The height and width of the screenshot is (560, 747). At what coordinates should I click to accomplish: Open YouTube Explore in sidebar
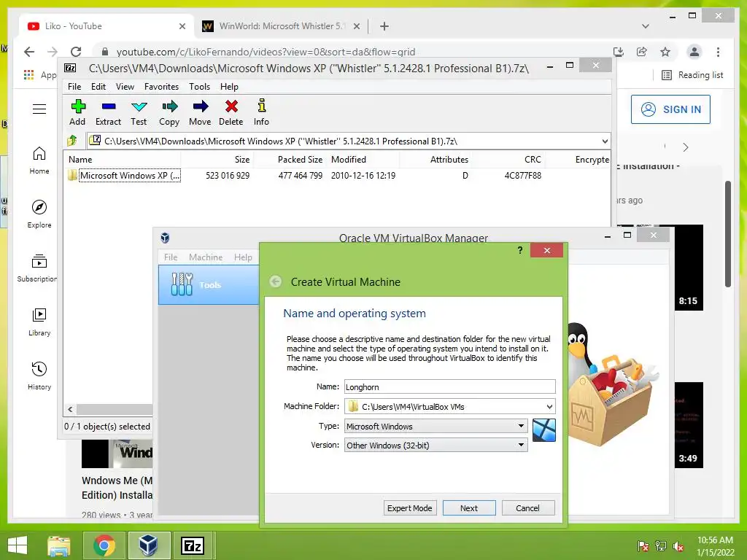pos(39,214)
